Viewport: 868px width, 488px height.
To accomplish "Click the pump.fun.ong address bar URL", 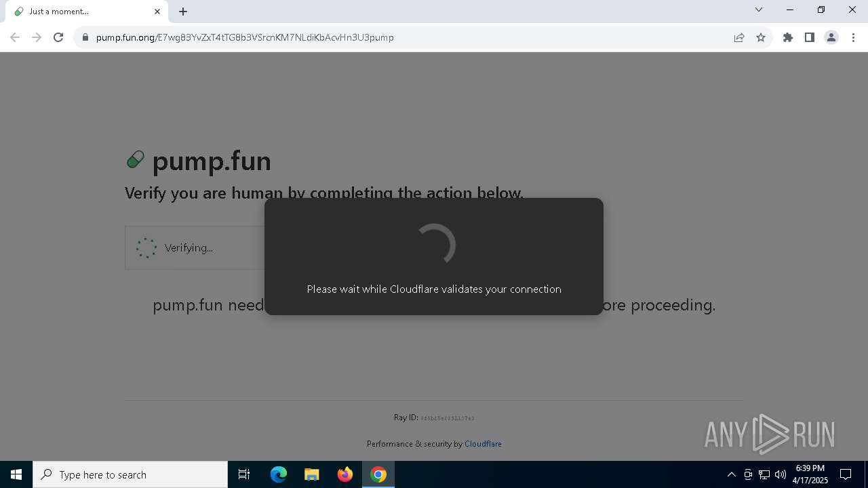I will click(245, 37).
